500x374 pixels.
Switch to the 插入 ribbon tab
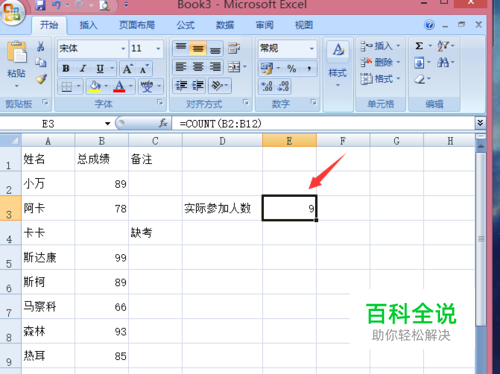click(88, 25)
